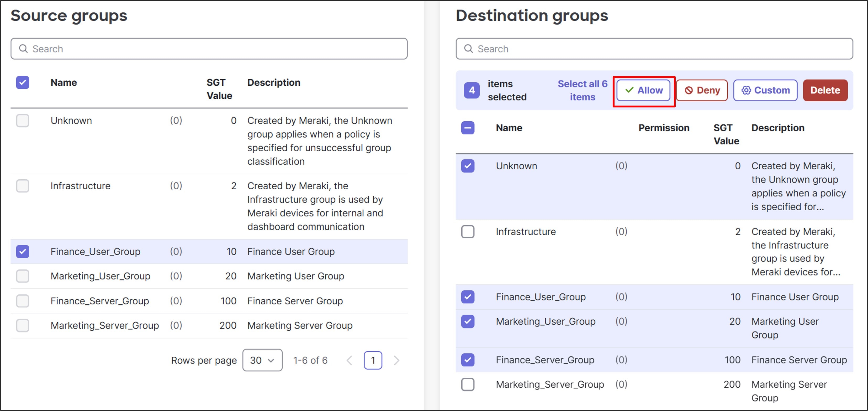Click the Deny button
This screenshot has height=411, width=868.
coord(702,90)
